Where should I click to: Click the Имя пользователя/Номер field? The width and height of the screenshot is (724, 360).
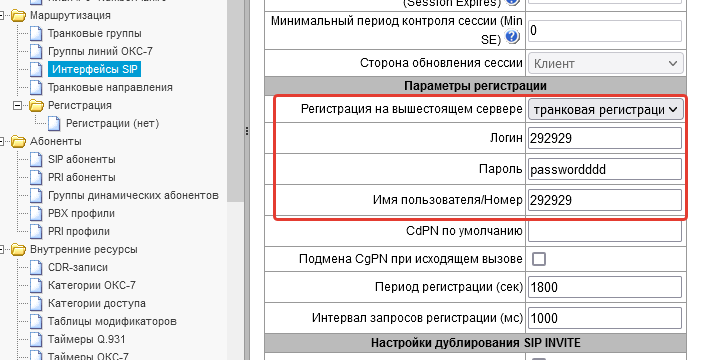605,200
